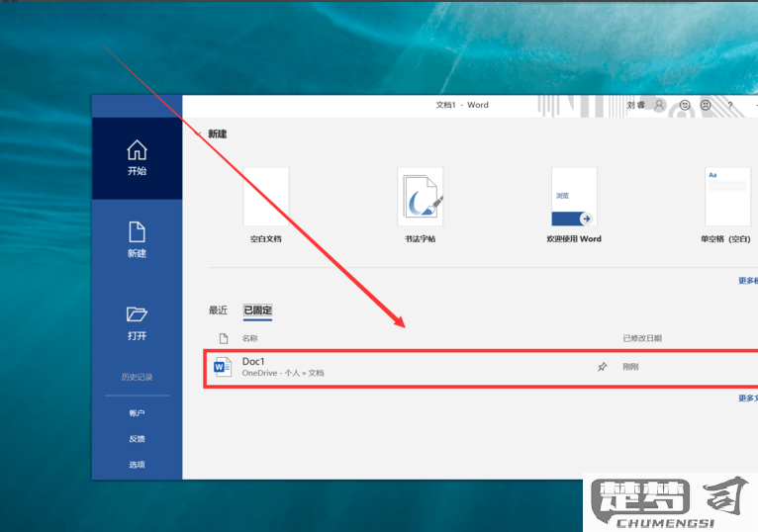Click the 刚刚 modified time for Doc1
Viewport: 758px width, 532px height.
pos(630,367)
